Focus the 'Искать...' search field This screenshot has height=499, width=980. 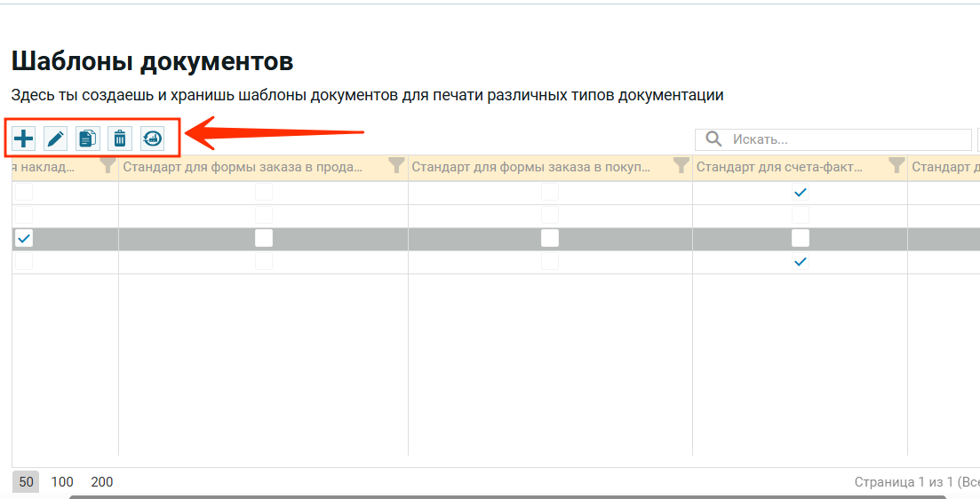pyautogui.click(x=844, y=139)
